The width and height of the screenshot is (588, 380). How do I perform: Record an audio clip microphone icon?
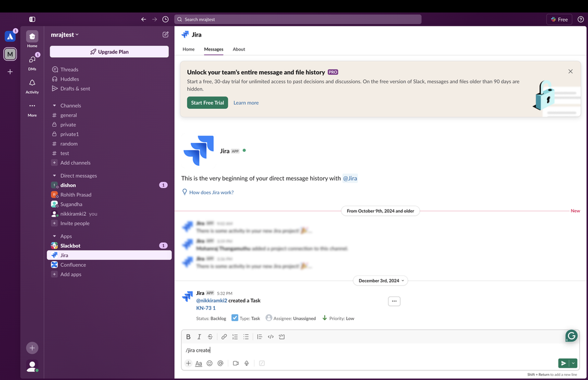tap(247, 363)
